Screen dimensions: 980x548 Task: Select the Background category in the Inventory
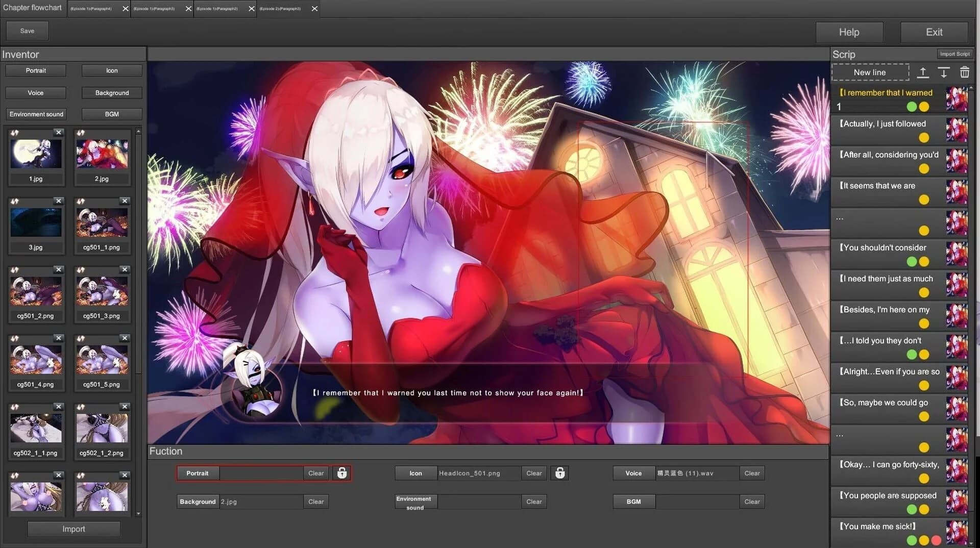[111, 93]
